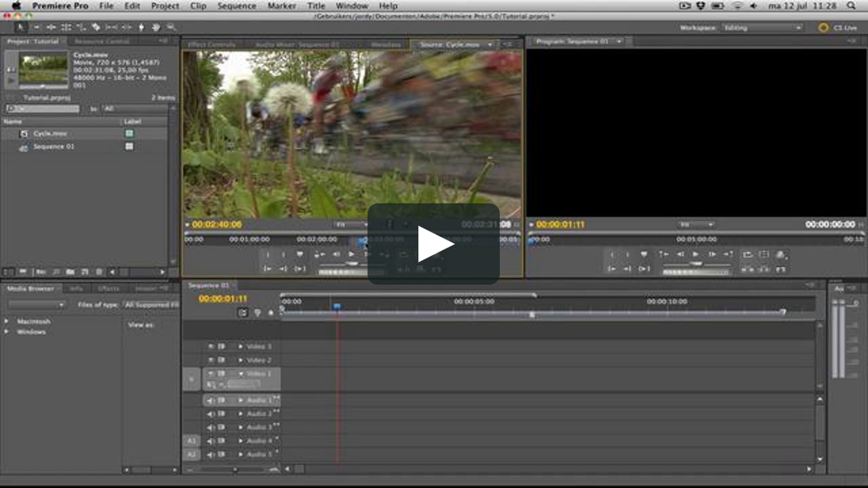
Task: Mute the Audio 5 track
Action: [x=210, y=455]
